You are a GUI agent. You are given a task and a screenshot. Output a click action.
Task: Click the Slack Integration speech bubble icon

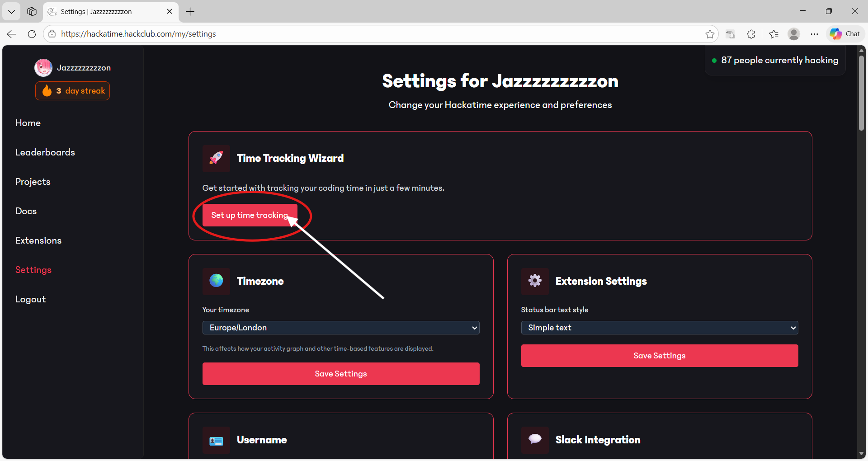point(535,440)
